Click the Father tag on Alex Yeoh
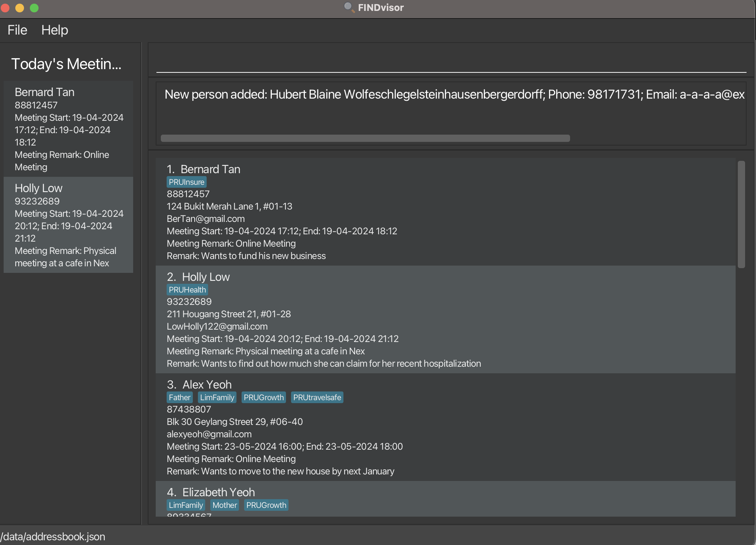Viewport: 756px width, 545px height. pyautogui.click(x=179, y=397)
